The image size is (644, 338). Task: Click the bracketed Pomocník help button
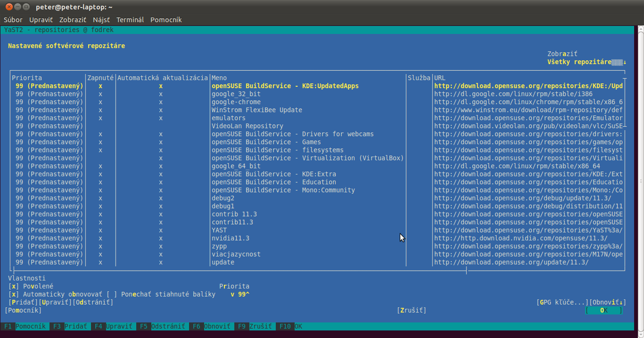coord(23,310)
